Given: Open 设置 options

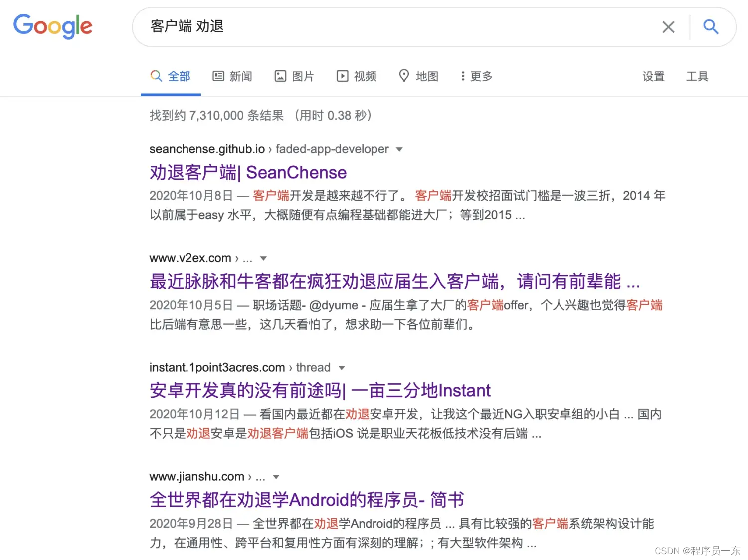Looking at the screenshot, I should tap(653, 76).
